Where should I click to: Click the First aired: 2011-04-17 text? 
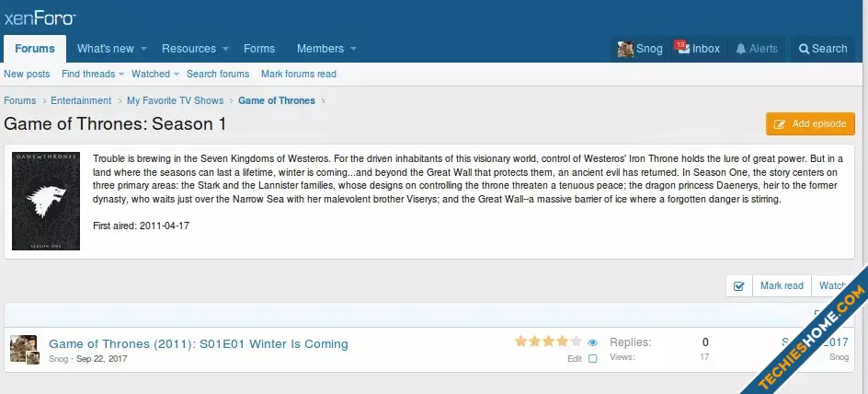click(x=142, y=226)
